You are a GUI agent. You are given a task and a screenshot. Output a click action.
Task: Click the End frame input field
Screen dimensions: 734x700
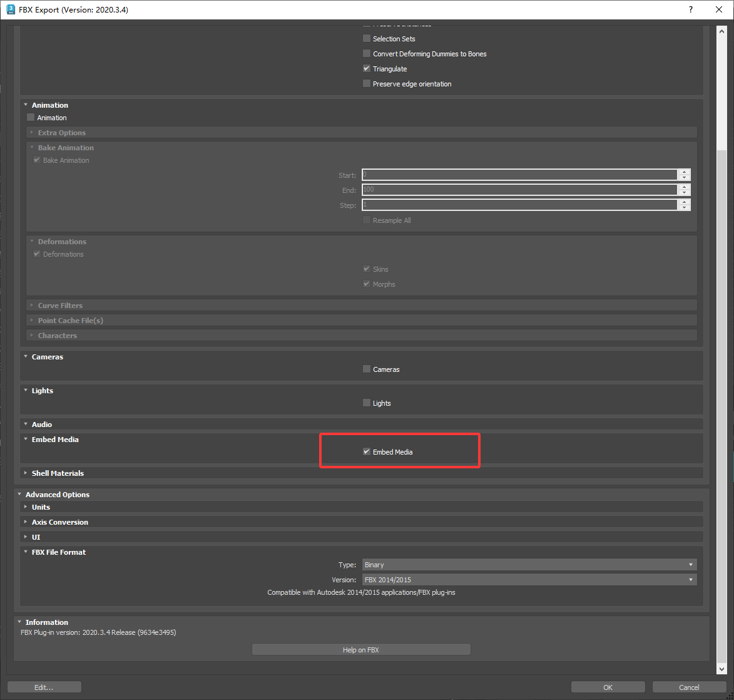pyautogui.click(x=519, y=190)
